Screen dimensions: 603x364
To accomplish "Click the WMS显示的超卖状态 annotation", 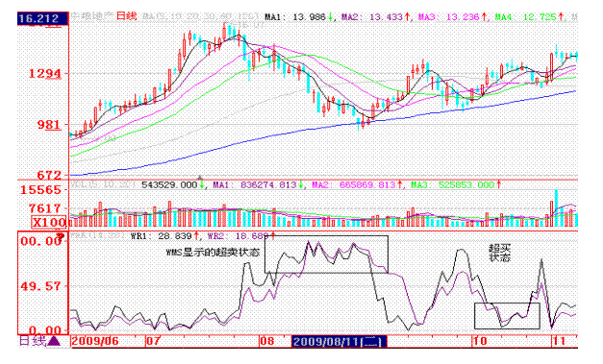I will (x=214, y=253).
